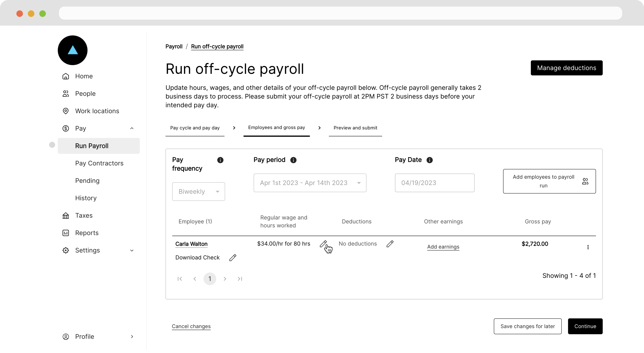Click the Add earnings link
Screen dimensions: 644x353
pos(443,247)
